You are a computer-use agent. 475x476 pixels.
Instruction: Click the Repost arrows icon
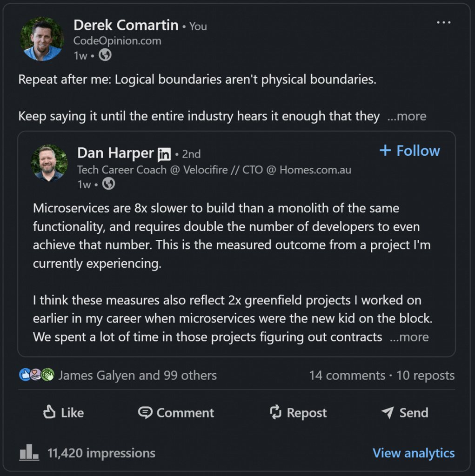coord(275,412)
